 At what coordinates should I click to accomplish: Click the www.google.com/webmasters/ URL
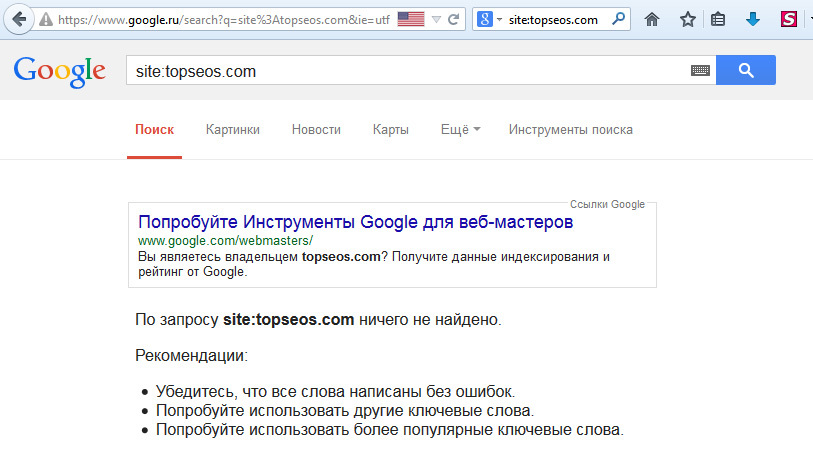[x=226, y=241]
